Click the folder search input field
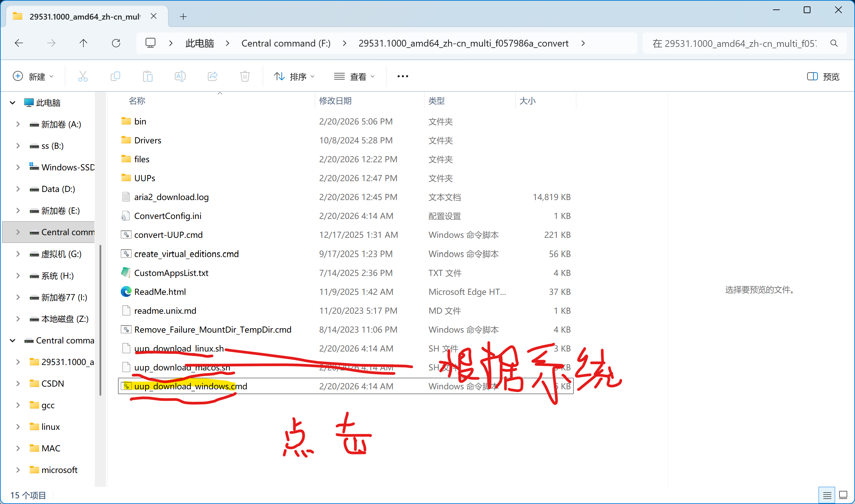Screen dimensions: 855x504 [x=734, y=44]
